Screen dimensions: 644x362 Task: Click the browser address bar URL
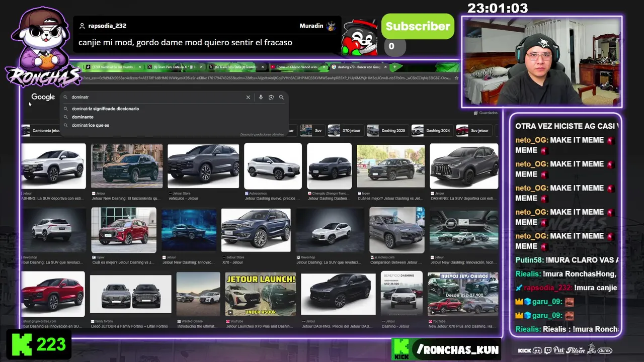[267, 78]
